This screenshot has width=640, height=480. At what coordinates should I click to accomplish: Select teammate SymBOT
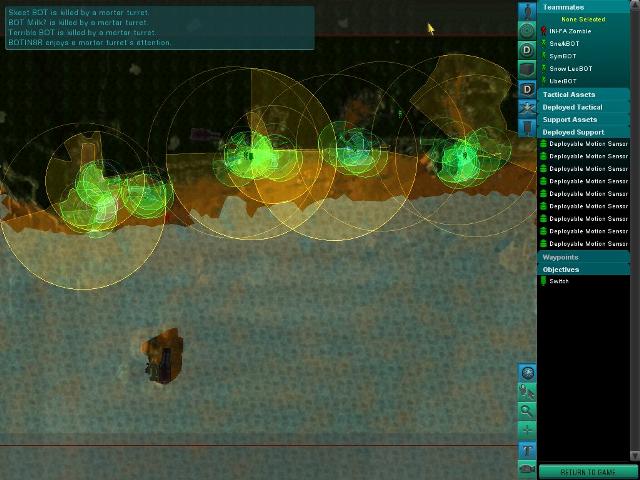562,56
